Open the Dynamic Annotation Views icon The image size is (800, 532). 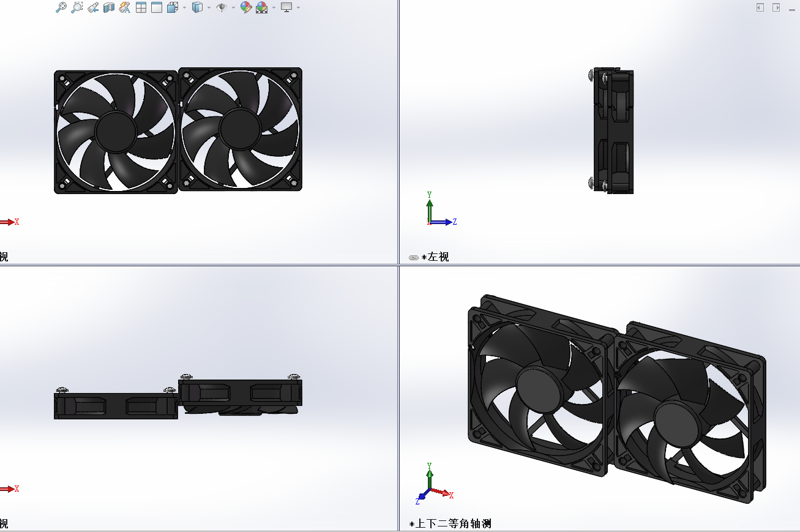point(125,7)
